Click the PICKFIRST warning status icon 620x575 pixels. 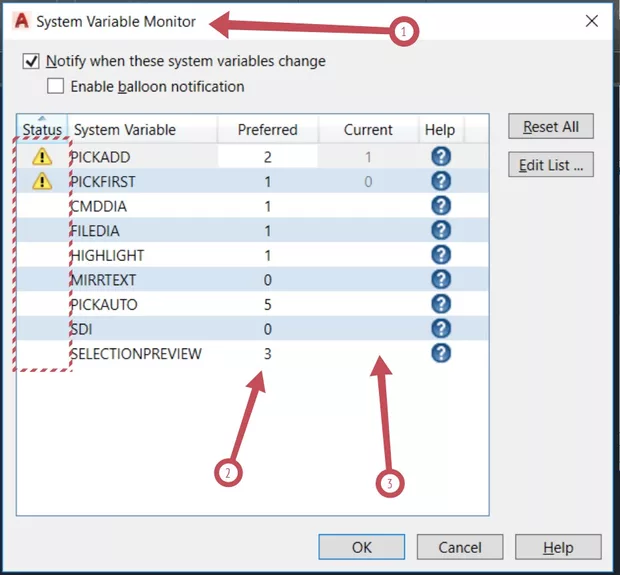(x=42, y=181)
